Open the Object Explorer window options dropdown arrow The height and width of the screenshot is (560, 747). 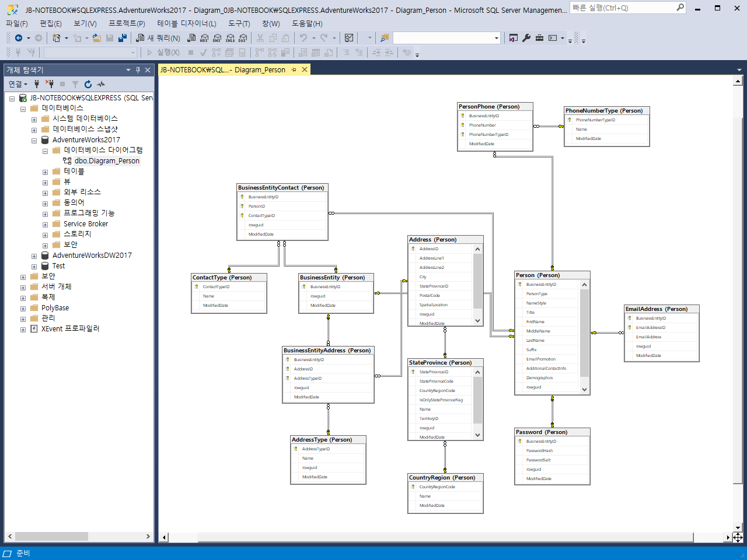[128, 70]
